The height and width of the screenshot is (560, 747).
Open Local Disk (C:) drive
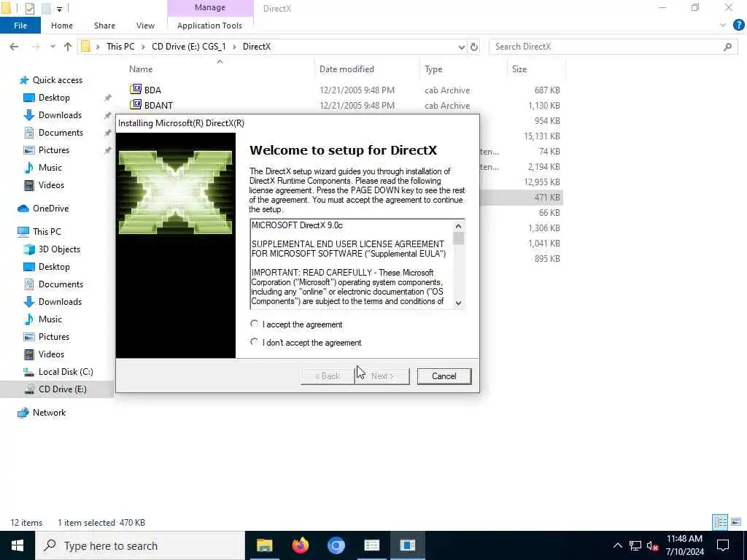tap(65, 372)
